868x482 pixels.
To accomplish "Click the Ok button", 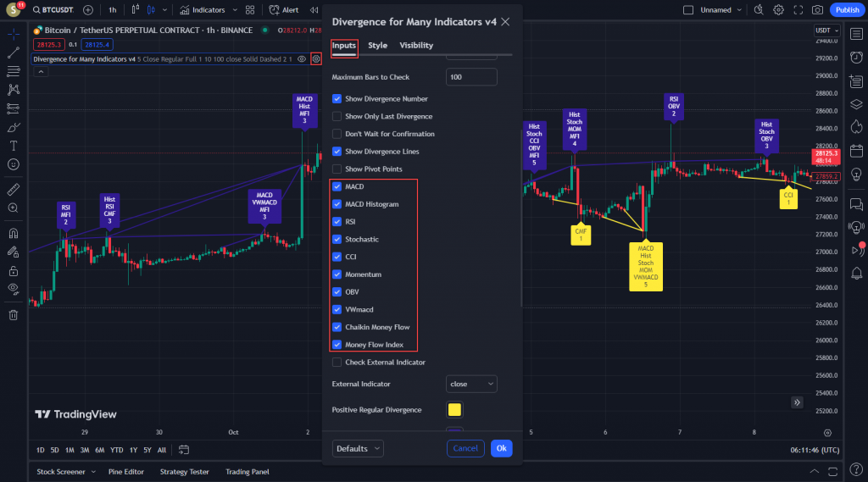I will point(501,448).
